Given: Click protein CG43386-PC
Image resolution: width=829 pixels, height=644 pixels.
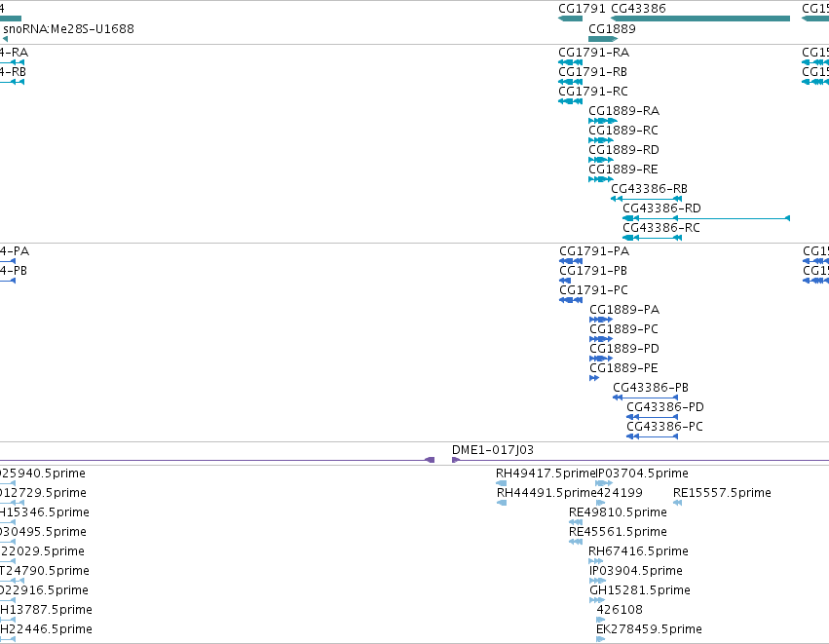Looking at the screenshot, I should click(x=664, y=427).
